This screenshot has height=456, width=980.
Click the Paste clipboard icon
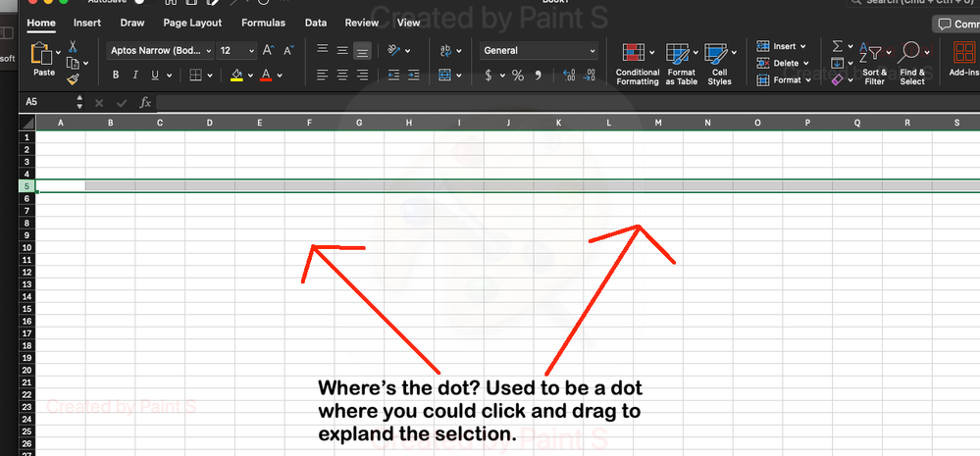(42, 54)
